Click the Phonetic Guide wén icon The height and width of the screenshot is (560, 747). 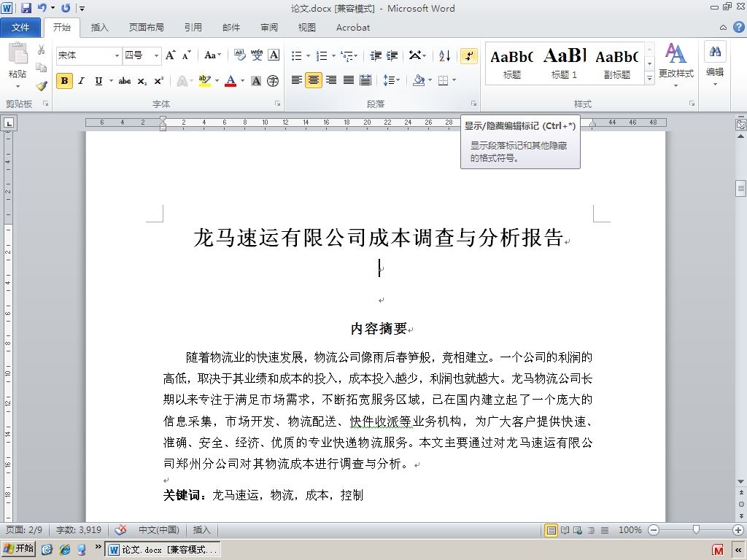257,55
